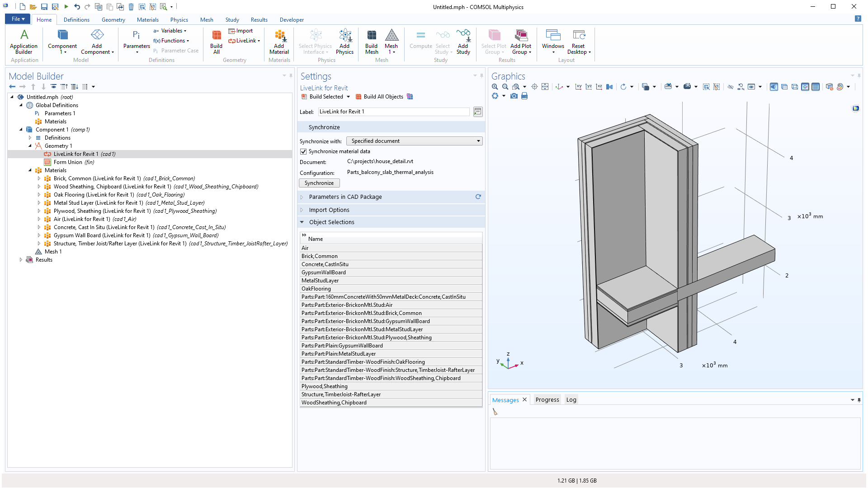Edit the Label text field for LiveLink
Image resolution: width=868 pixels, height=488 pixels.
393,112
